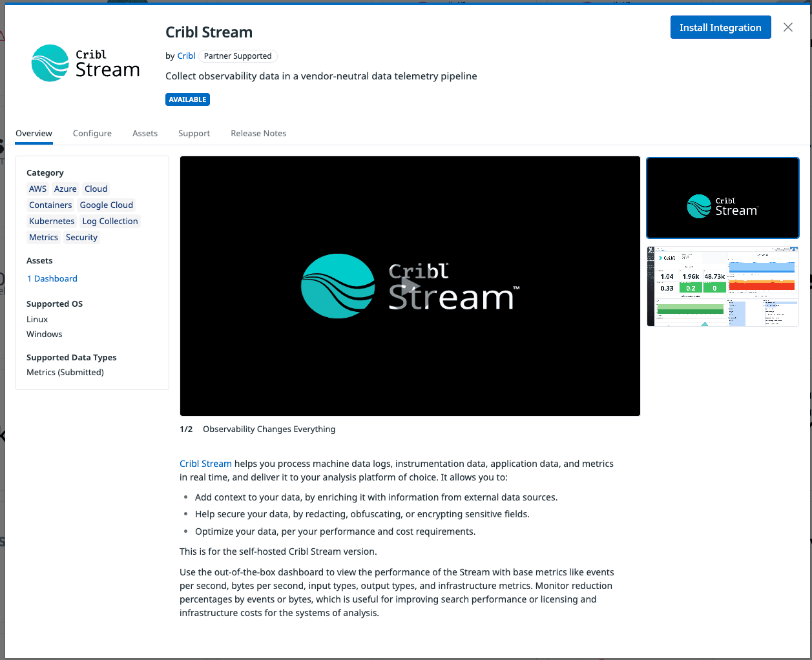Choose the Log Collection category tag
The height and width of the screenshot is (660, 812).
click(x=110, y=221)
